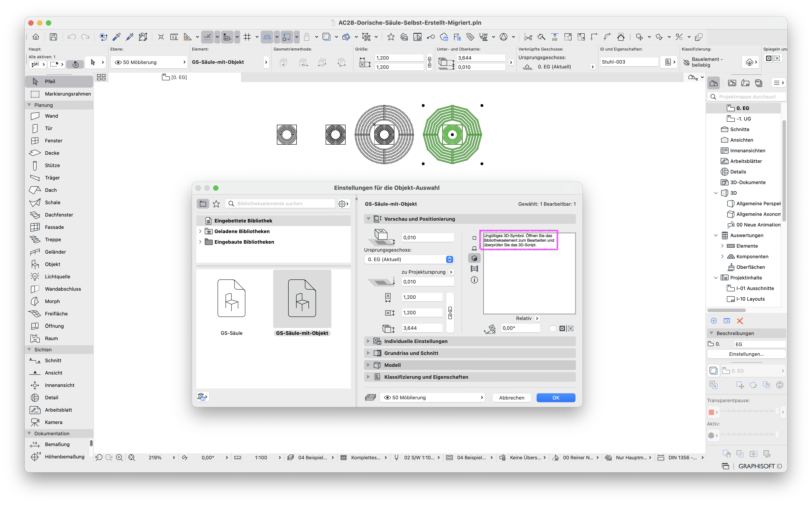Click the favorites star in main toolbar
Viewport: 812px width, 505px height.
[391, 37]
